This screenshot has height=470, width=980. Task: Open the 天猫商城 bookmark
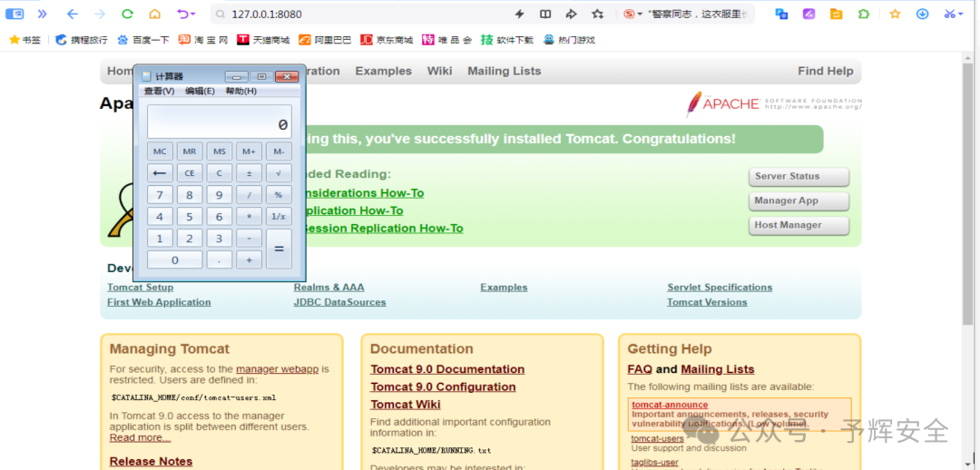(264, 40)
